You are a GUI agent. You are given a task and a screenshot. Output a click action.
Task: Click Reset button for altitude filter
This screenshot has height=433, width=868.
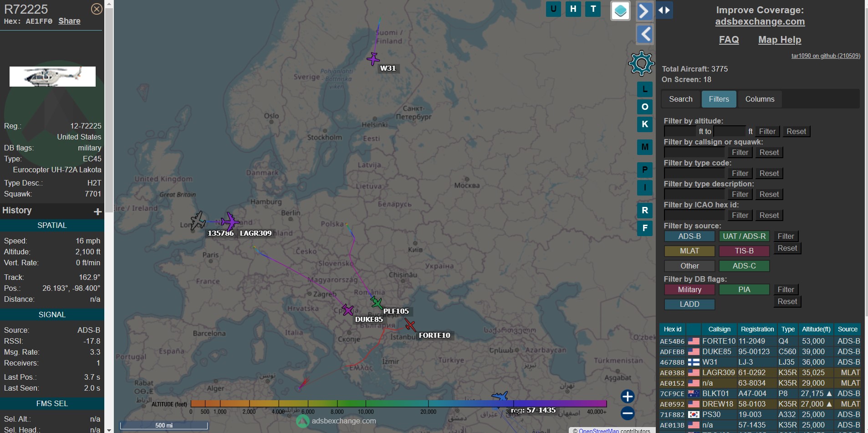coord(796,131)
